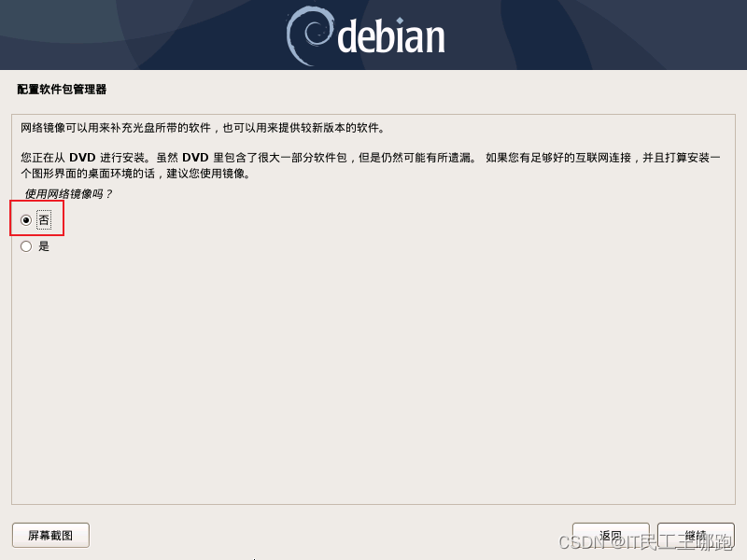
Task: Click the 屏幕截图 screenshot button
Action: click(x=50, y=535)
